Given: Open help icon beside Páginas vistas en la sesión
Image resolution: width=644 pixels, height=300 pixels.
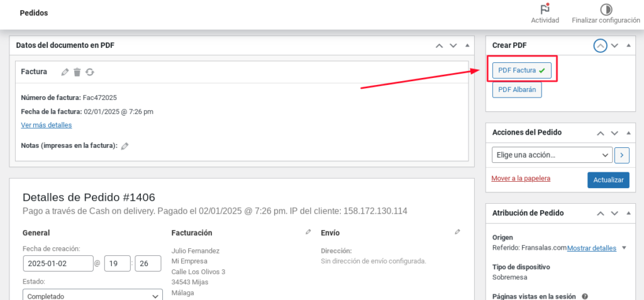Looking at the screenshot, I should (584, 296).
